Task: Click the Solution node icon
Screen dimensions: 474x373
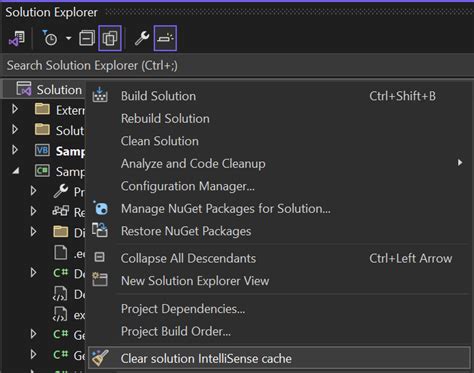Action: tap(24, 89)
